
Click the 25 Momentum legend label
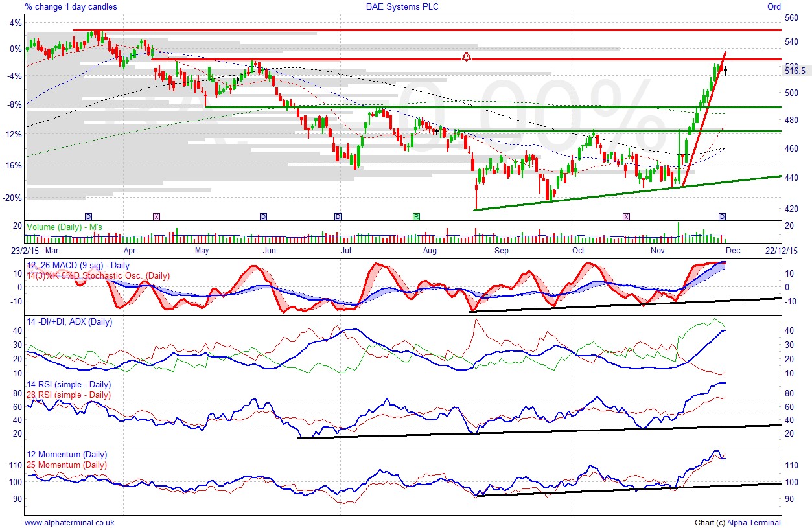(x=66, y=465)
